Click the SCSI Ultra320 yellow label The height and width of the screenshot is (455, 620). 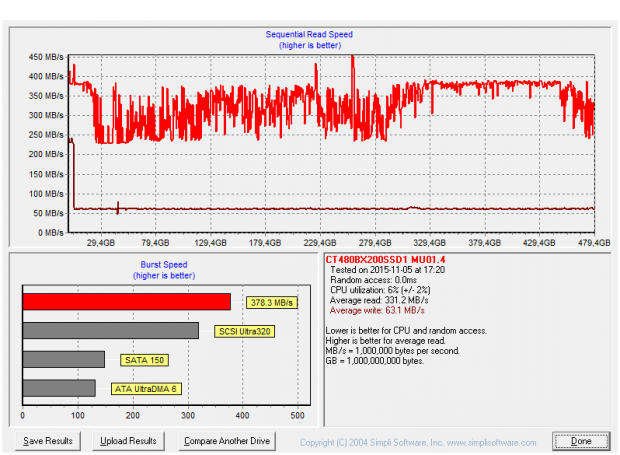[244, 331]
